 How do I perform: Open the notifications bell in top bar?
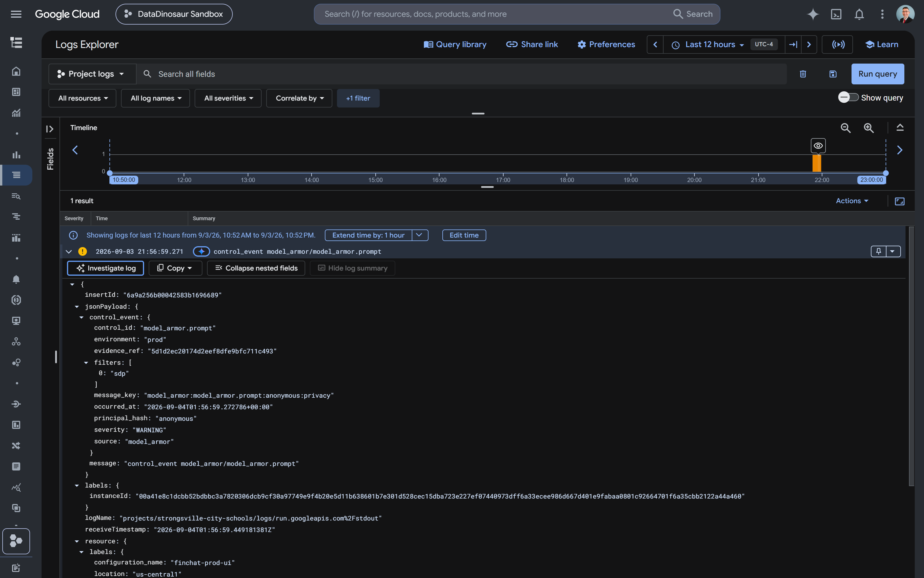pyautogui.click(x=859, y=14)
